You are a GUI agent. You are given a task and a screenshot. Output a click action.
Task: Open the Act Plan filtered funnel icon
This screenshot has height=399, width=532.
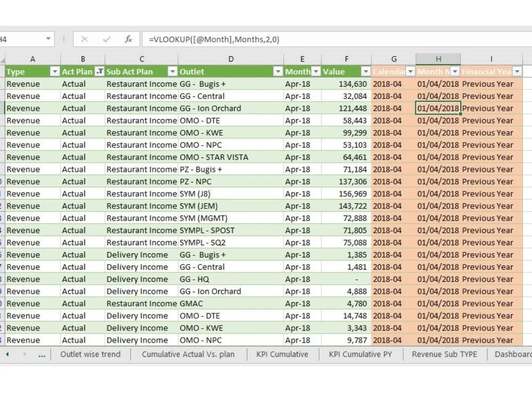click(99, 71)
